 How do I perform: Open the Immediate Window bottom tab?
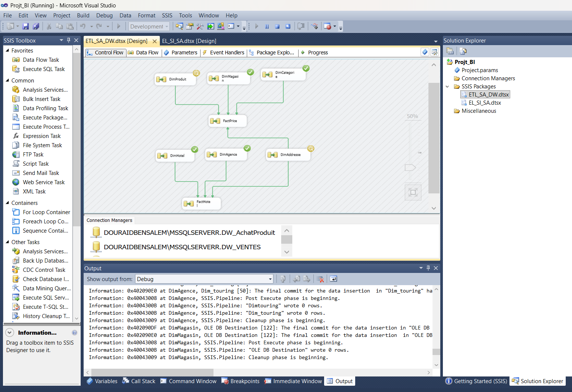293,381
